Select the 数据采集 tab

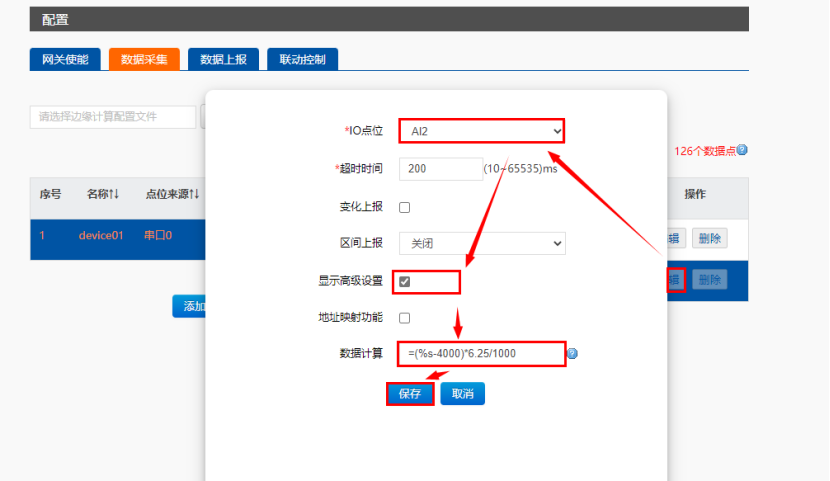tap(144, 59)
